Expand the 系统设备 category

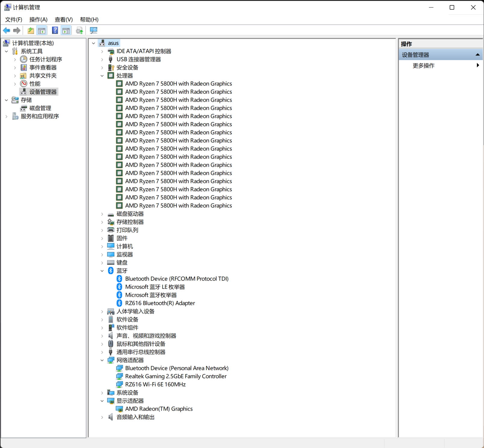point(102,393)
